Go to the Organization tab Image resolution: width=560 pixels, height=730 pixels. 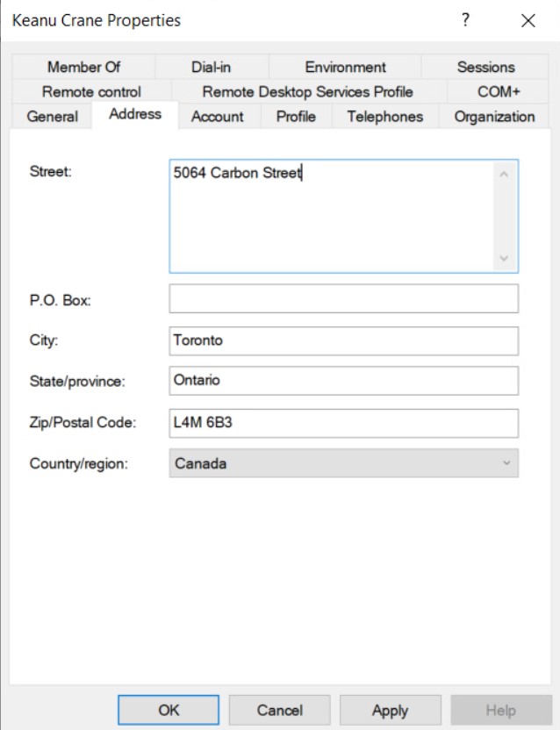[494, 117]
